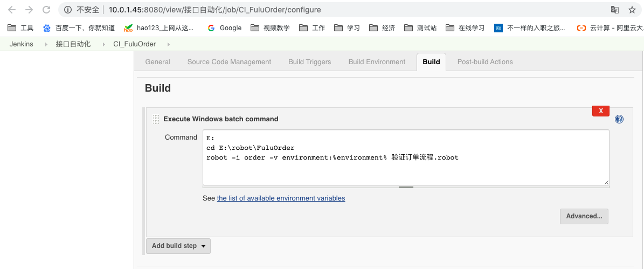The width and height of the screenshot is (644, 269).
Task: Click the Advanced... button
Action: [584, 216]
